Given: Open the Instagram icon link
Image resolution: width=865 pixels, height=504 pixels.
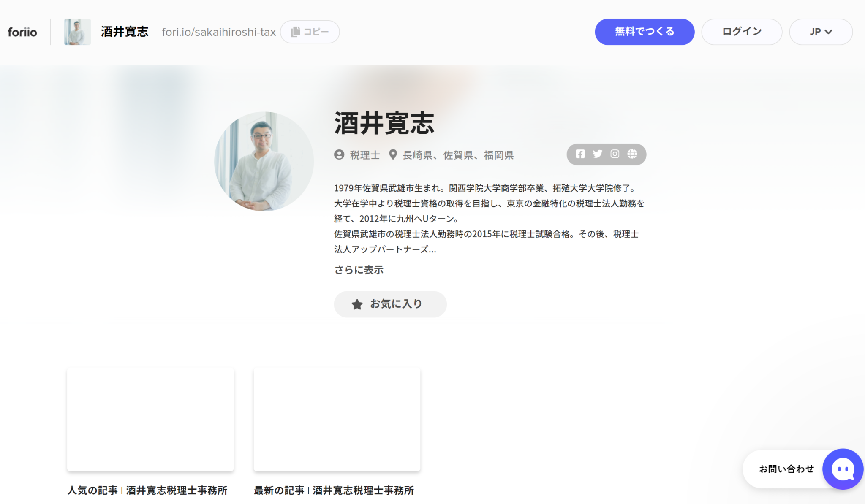Looking at the screenshot, I should 615,154.
